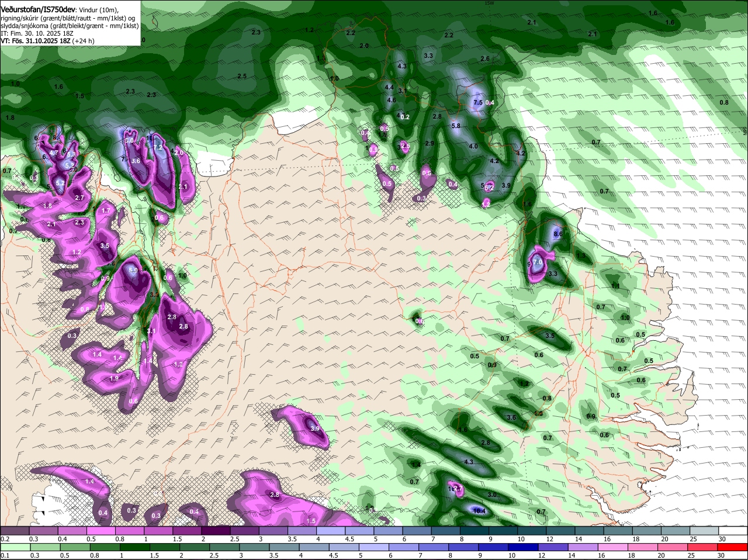This screenshot has height=560, width=748.
Task: Select upper legend swatch between 4 and 4.5
Action: [x=332, y=531]
